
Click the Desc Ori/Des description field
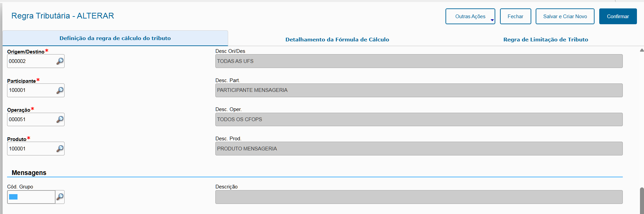[419, 61]
